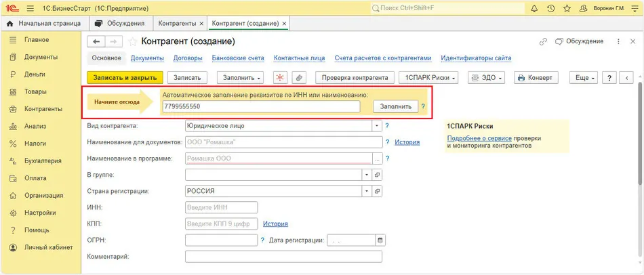Open the main hamburger menu
The width and height of the screenshot is (644, 275).
pyautogui.click(x=30, y=8)
